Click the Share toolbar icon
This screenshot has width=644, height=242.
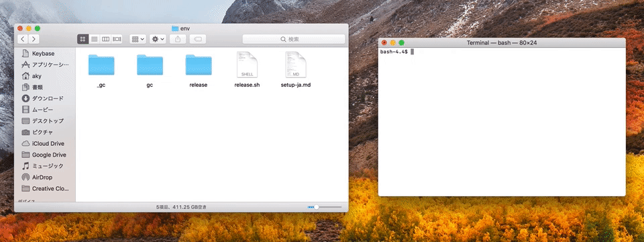pyautogui.click(x=178, y=39)
